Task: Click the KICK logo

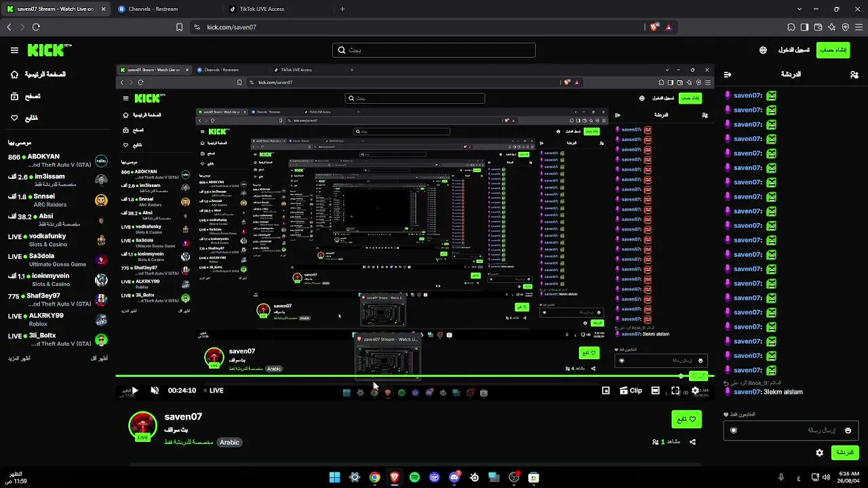Action: [x=50, y=50]
